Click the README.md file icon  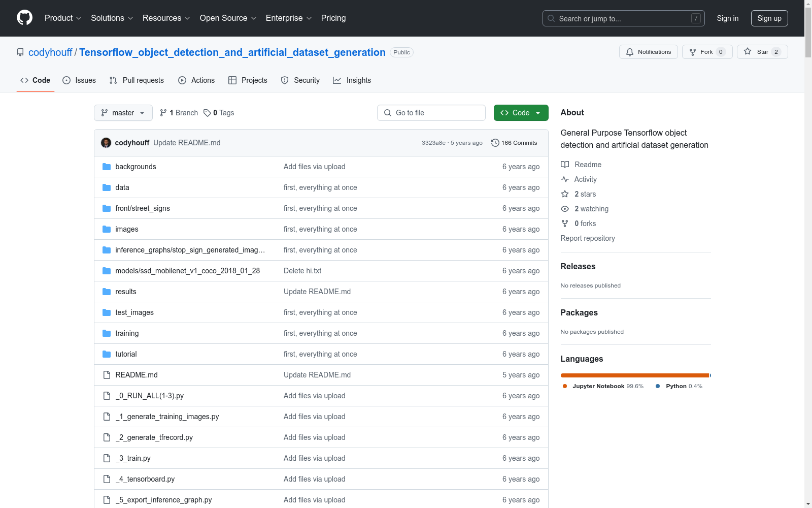(107, 375)
